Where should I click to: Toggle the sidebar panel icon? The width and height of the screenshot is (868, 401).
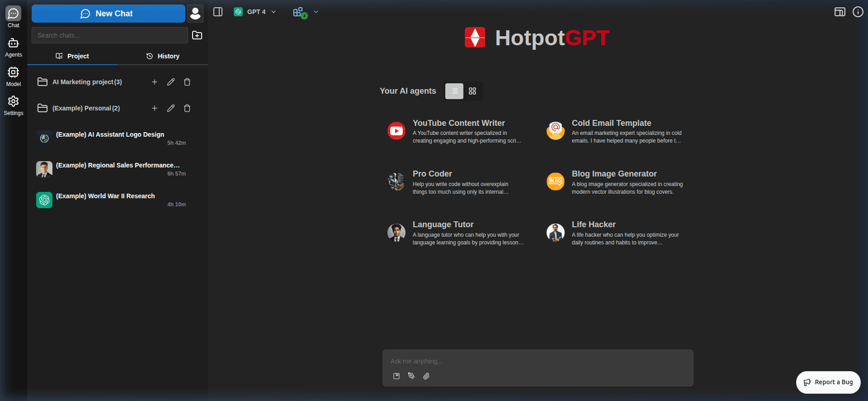pyautogui.click(x=218, y=12)
